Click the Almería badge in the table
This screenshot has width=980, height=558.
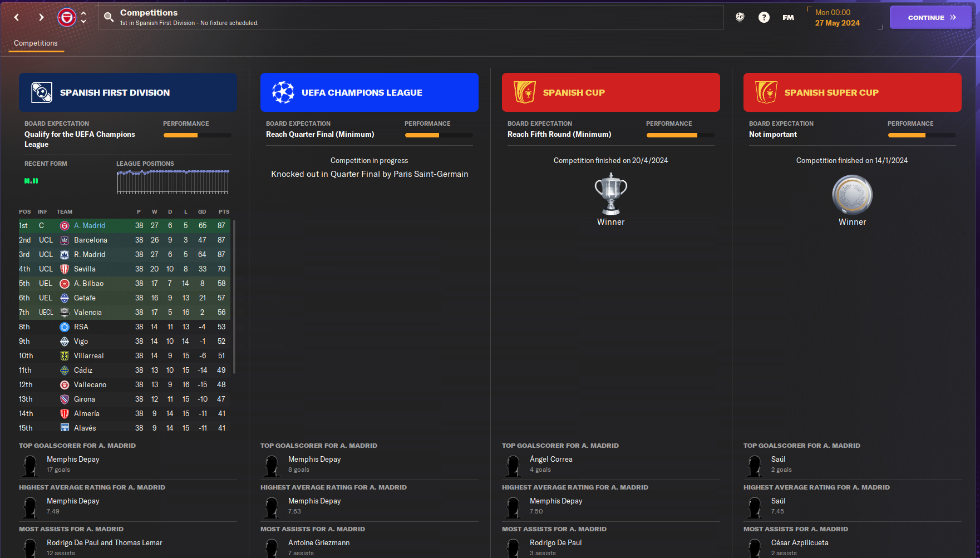tap(65, 414)
